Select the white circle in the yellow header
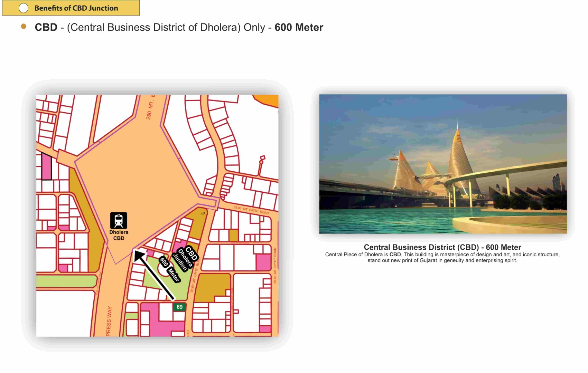The height and width of the screenshot is (373, 588). pyautogui.click(x=24, y=8)
